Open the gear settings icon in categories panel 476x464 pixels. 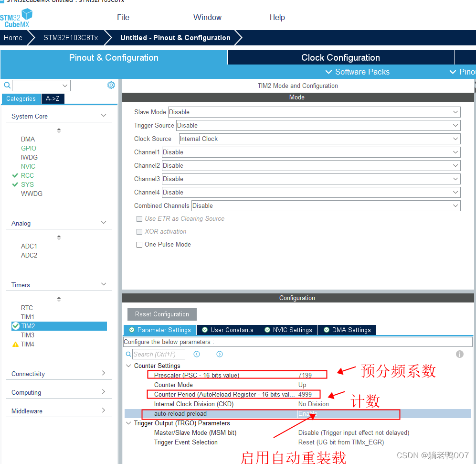(x=111, y=85)
